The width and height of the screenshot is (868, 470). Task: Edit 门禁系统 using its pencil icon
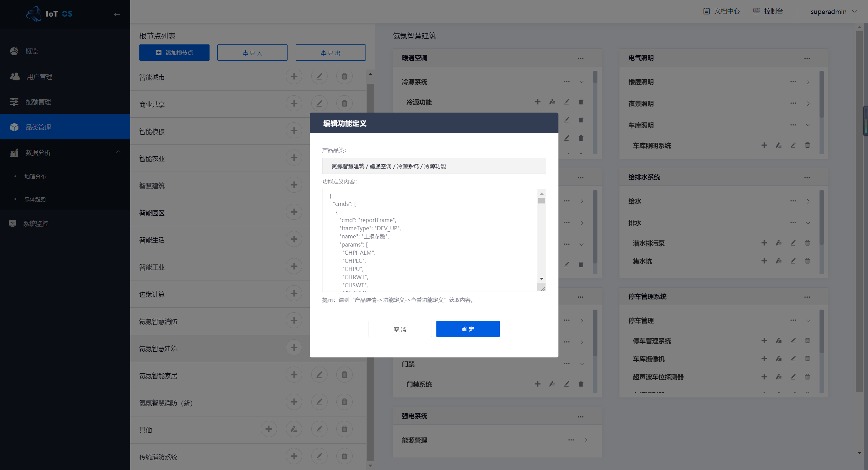[566, 384]
